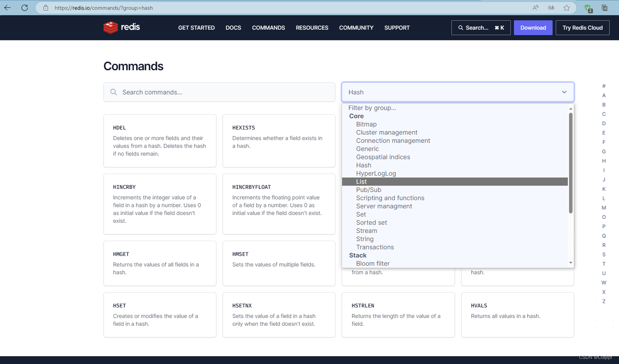Open the RESOURCES menu
Image resolution: width=619 pixels, height=364 pixels.
(312, 28)
